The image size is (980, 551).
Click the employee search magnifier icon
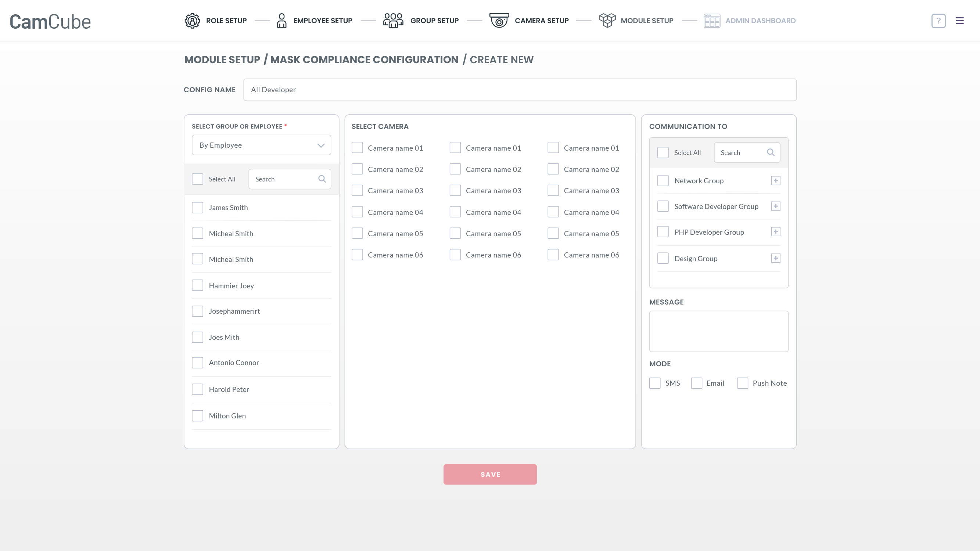click(322, 179)
